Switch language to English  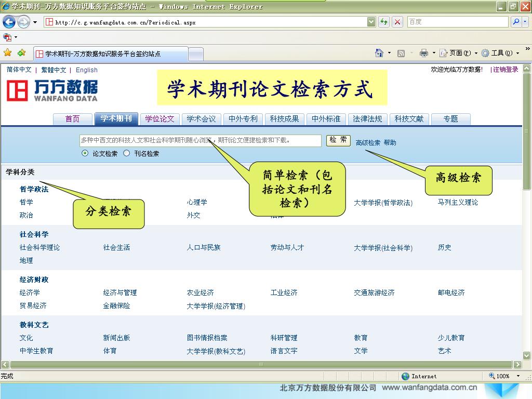tap(87, 70)
